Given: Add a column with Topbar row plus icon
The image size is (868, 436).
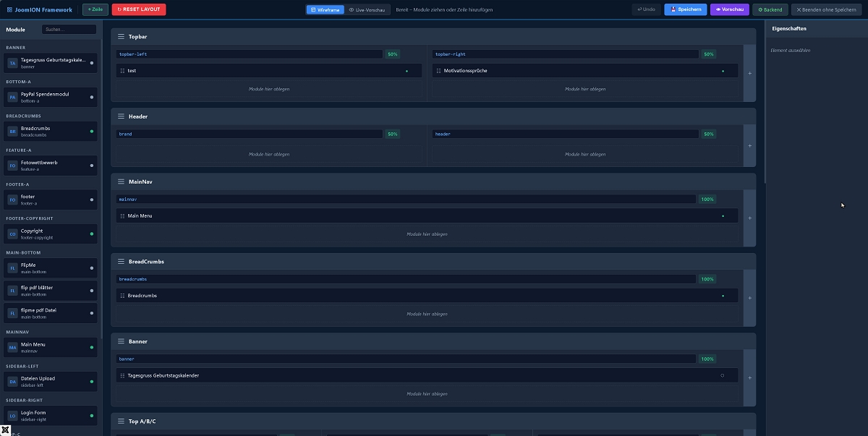Looking at the screenshot, I should tap(749, 73).
